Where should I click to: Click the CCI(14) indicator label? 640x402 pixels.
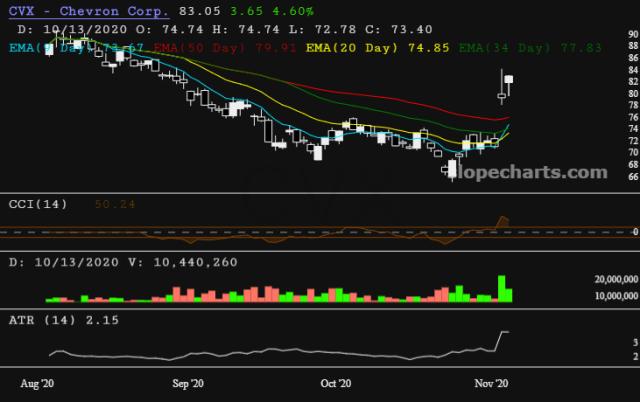pos(39,204)
